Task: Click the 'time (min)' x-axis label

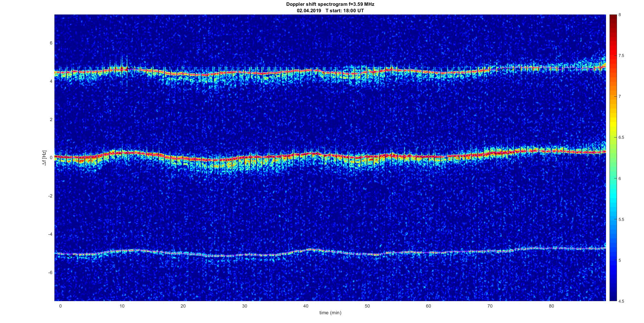Action: pos(330,313)
